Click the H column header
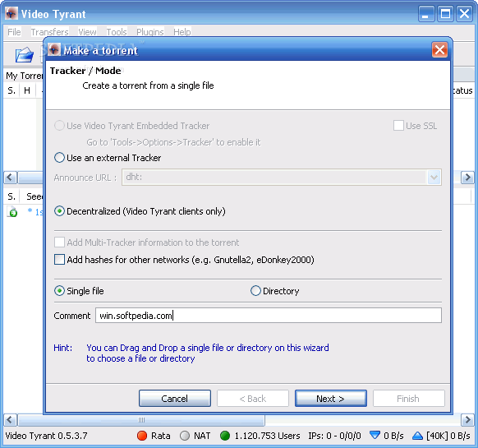 click(27, 90)
